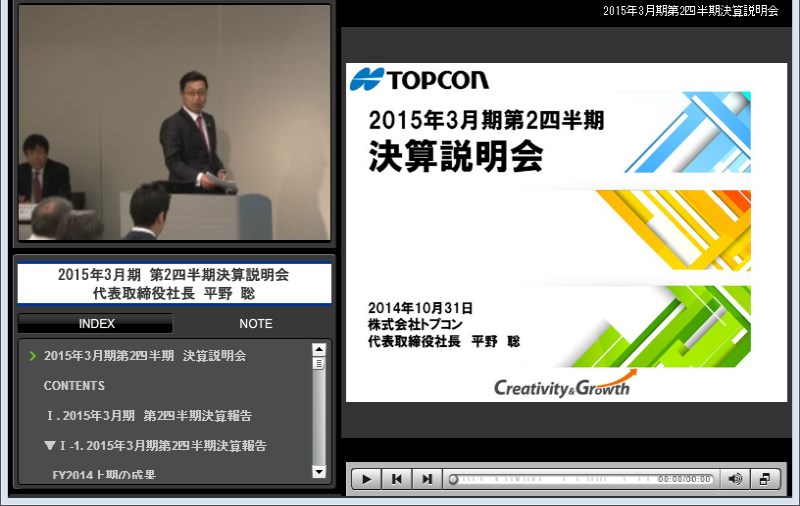Select index entry 2015年3月期第2四半期 決算説明会
This screenshot has width=800, height=506.
(x=145, y=356)
